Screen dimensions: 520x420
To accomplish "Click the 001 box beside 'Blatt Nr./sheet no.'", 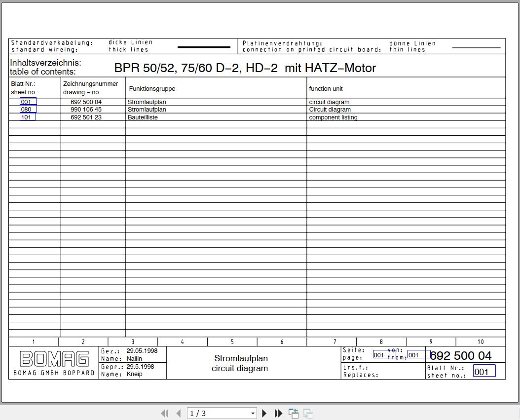I will pyautogui.click(x=483, y=372).
